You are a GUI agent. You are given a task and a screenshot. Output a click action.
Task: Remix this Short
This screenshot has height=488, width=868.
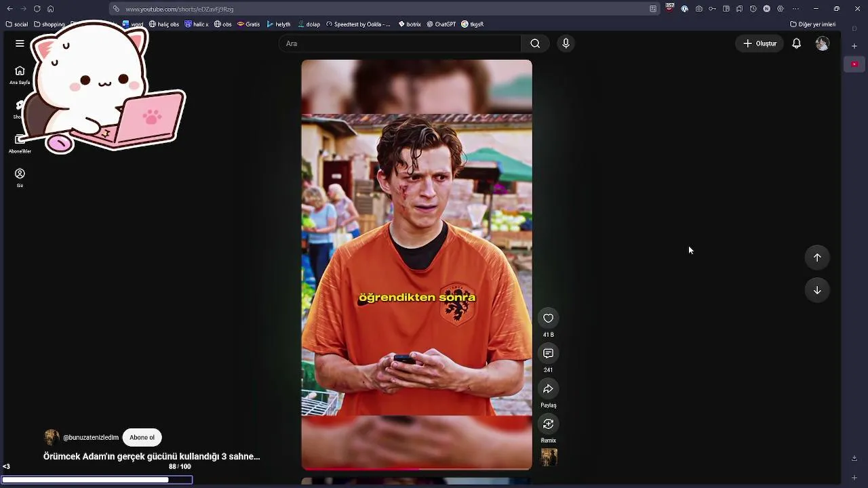click(x=548, y=424)
